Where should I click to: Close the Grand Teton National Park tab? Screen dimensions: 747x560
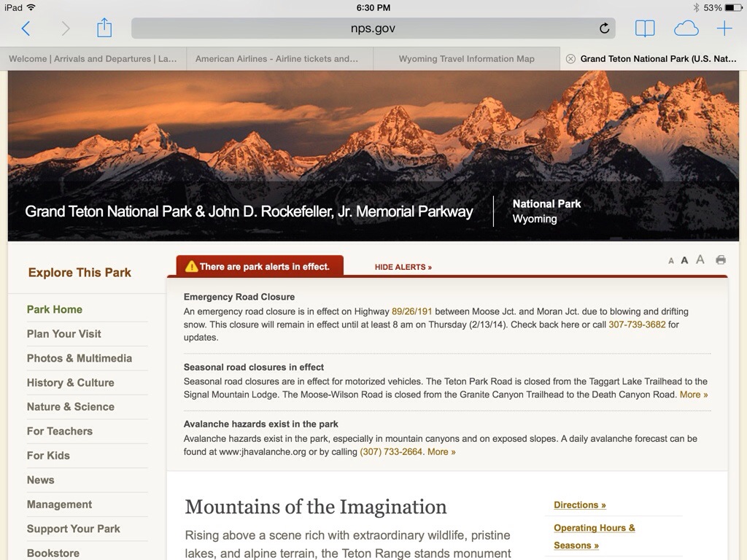[x=570, y=59]
